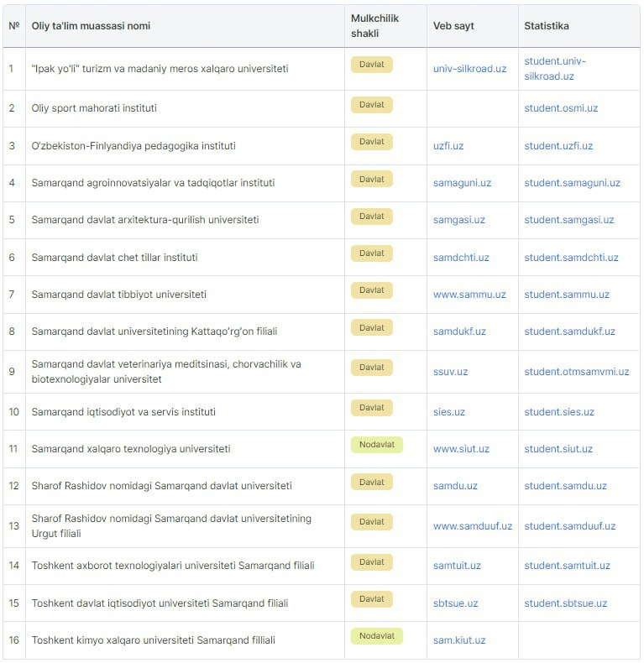Visit the ssuv.uz website link
Viewport: 644px width, 663px height.
pos(450,372)
